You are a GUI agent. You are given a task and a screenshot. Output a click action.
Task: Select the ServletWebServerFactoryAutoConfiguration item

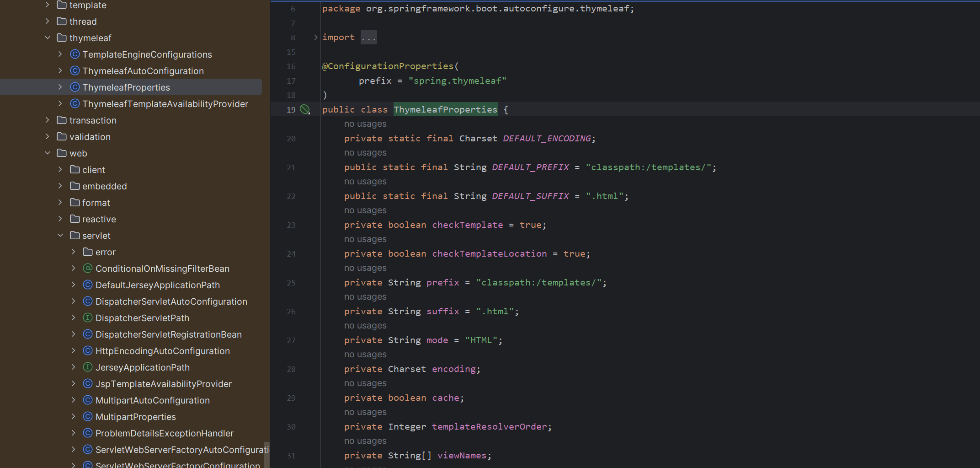(182, 450)
